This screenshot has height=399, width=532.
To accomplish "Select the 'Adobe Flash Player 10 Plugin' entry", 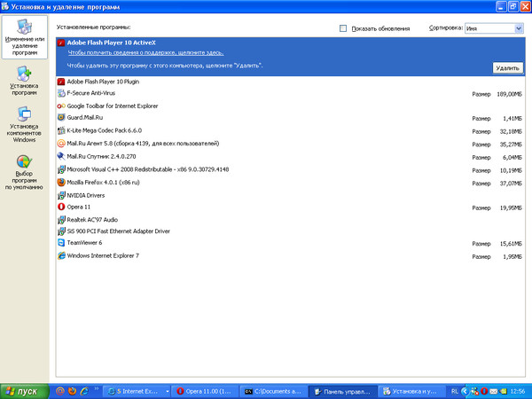I will click(x=103, y=82).
